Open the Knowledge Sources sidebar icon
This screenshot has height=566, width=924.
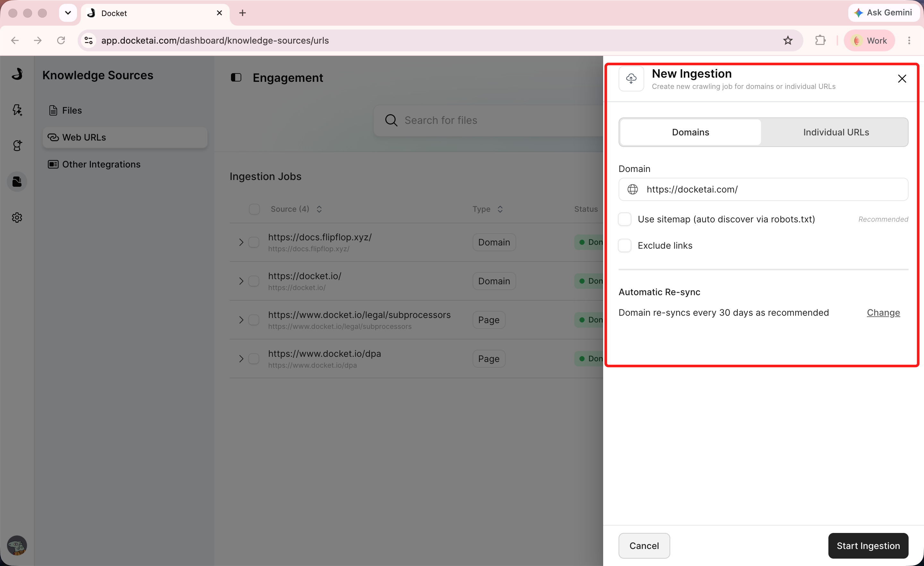(17, 182)
